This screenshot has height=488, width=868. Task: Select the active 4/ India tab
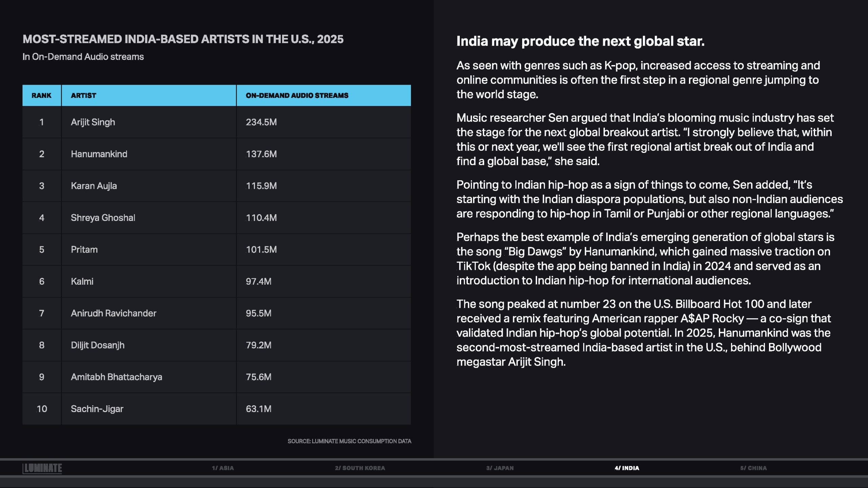click(627, 468)
